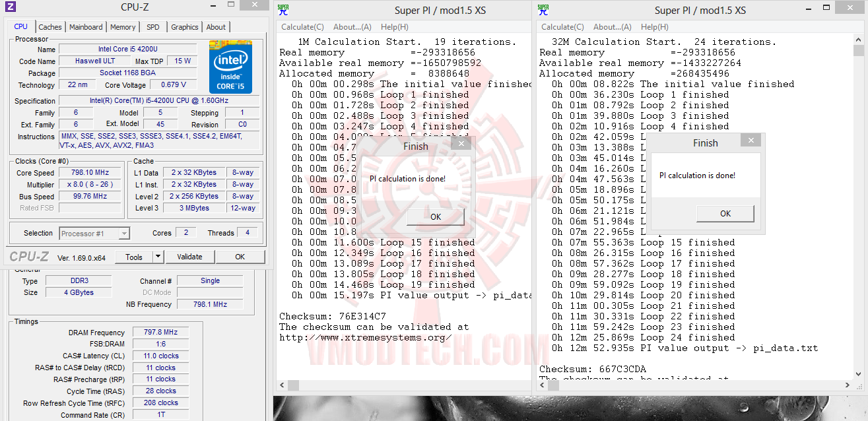Viewport: 868px width, 421px height.
Task: Click the 32M window scrollbar down arrow
Action: click(858, 374)
